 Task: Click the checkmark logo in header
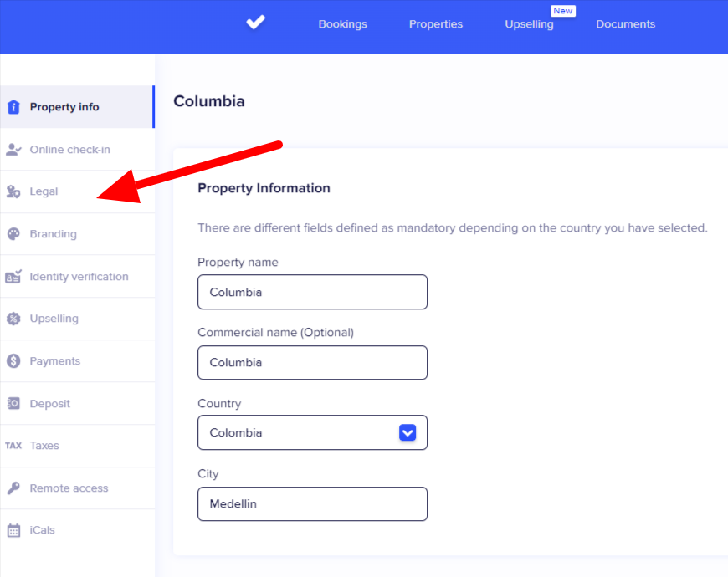(255, 23)
